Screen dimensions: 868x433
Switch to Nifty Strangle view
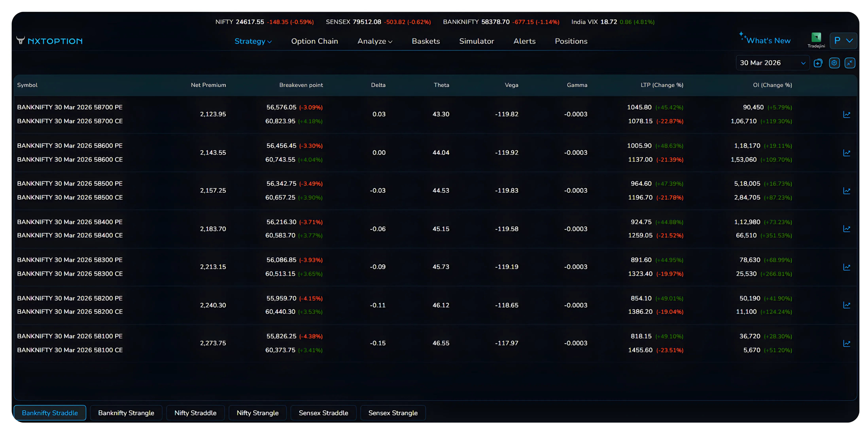coord(257,413)
